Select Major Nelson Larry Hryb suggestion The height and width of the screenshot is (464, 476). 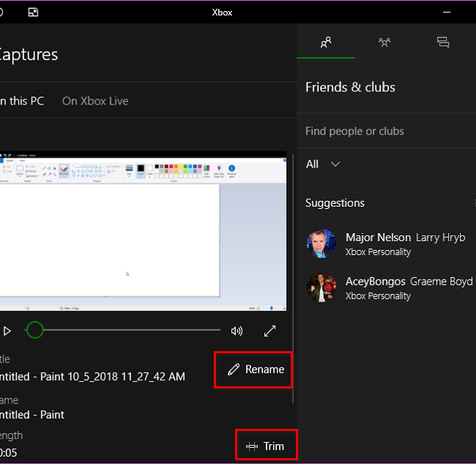(386, 243)
